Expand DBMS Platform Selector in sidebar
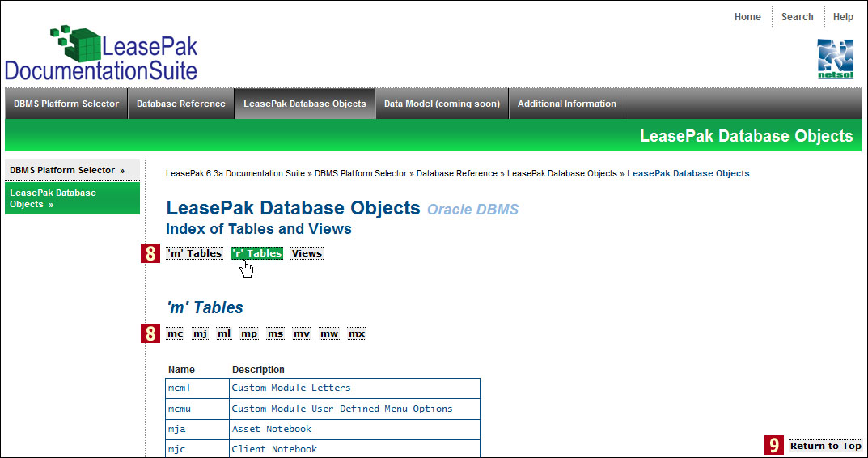Screen dimensions: 868x458 pyautogui.click(x=72, y=170)
